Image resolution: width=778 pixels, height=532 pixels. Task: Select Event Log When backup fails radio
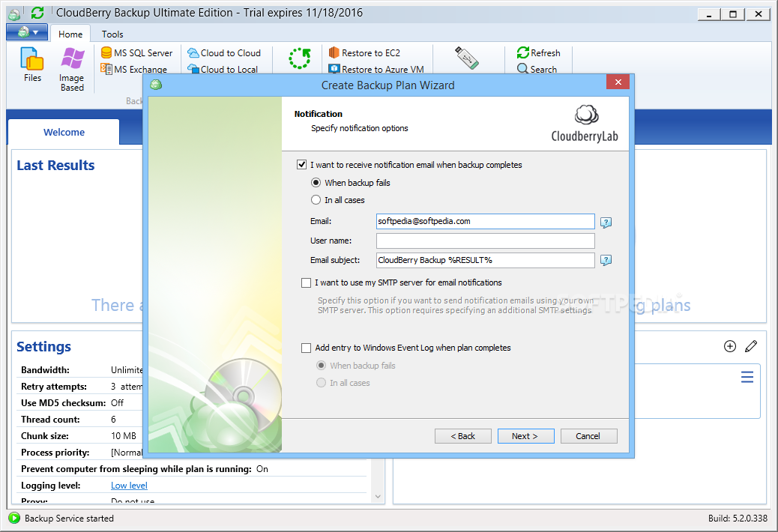click(321, 366)
